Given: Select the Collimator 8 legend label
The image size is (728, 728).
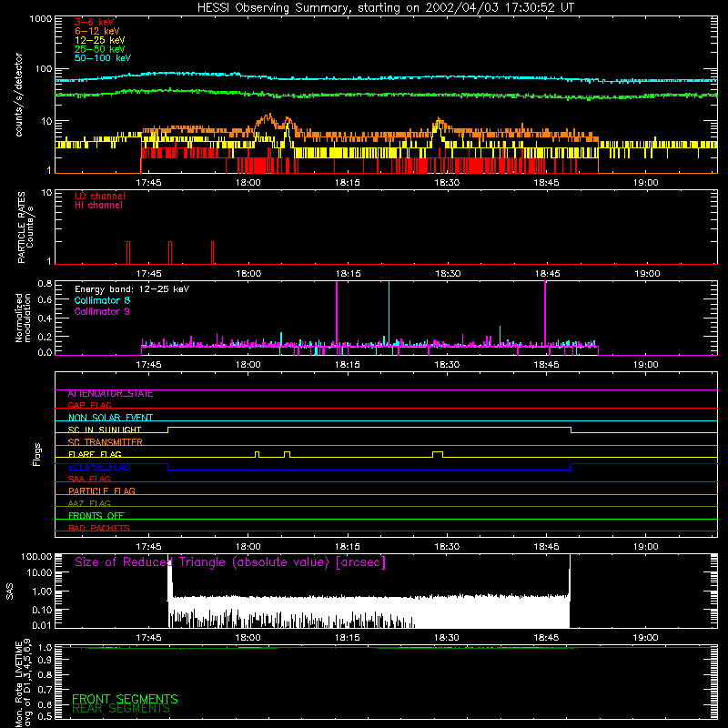Looking at the screenshot, I should 102,300.
